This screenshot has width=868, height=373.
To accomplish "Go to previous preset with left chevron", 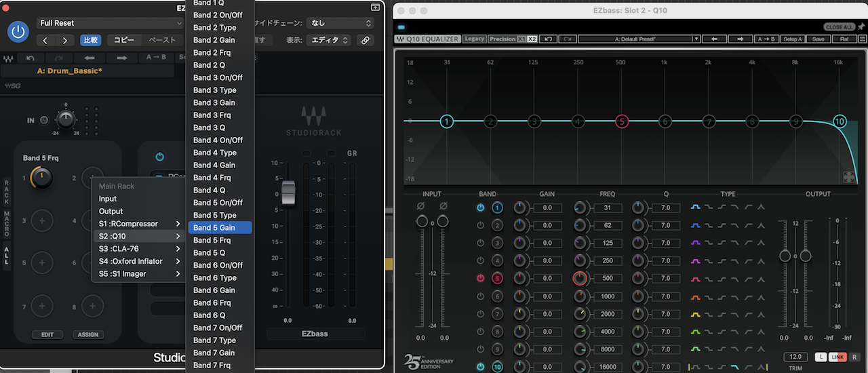I will tap(45, 40).
